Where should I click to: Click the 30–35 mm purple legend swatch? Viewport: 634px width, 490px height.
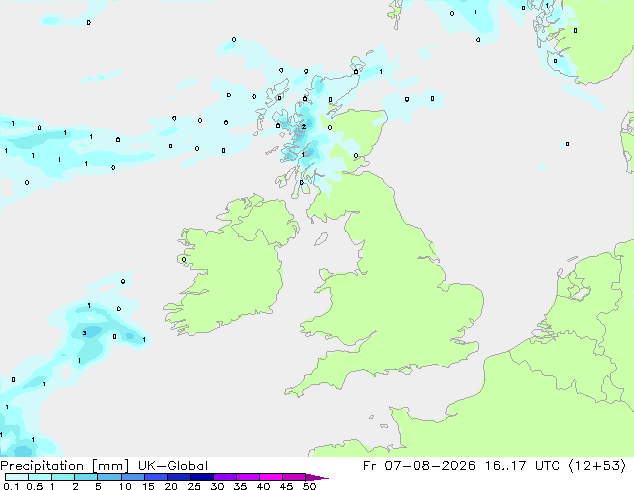pos(225,477)
